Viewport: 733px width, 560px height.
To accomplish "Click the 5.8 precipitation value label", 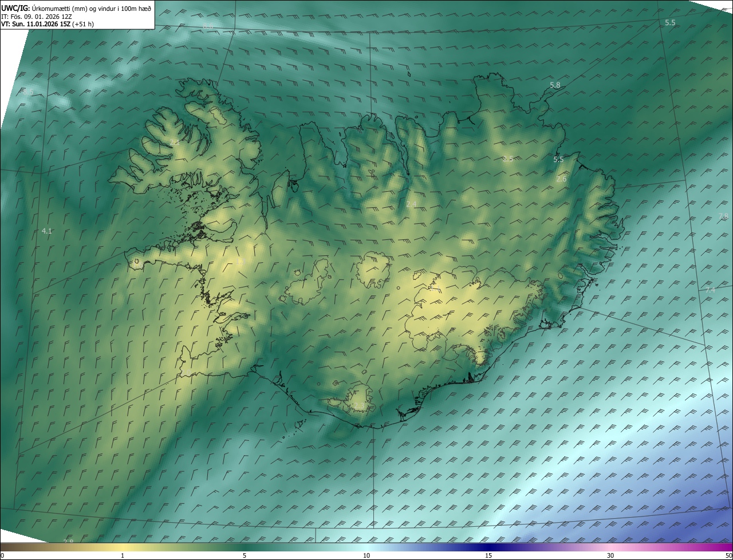I will 555,85.
